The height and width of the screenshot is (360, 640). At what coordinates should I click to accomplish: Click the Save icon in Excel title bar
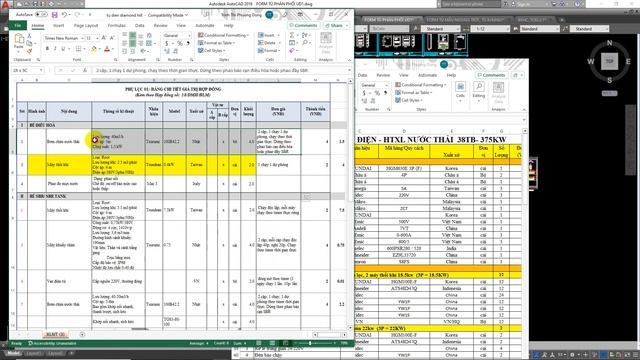tap(54, 15)
